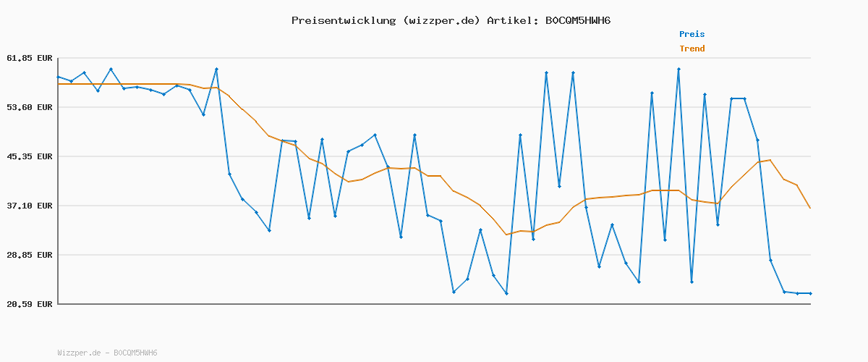Select the last blue price point at right

(x=810, y=293)
